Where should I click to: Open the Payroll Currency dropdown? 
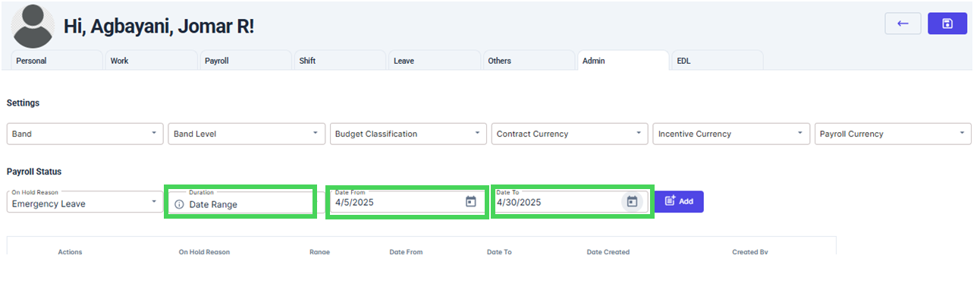pos(893,134)
